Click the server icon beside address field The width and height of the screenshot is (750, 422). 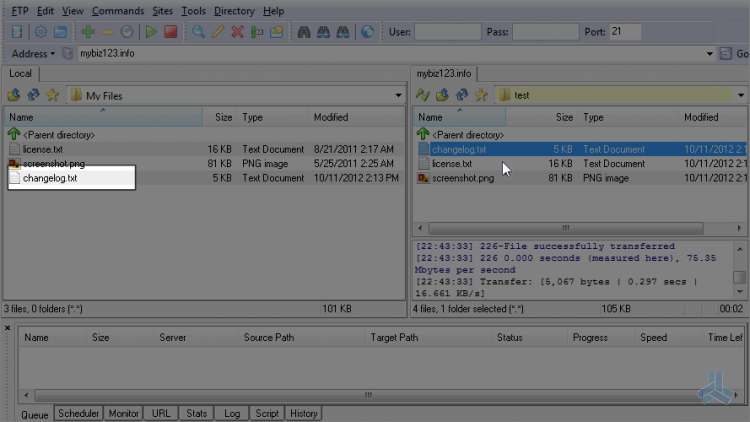click(x=67, y=54)
